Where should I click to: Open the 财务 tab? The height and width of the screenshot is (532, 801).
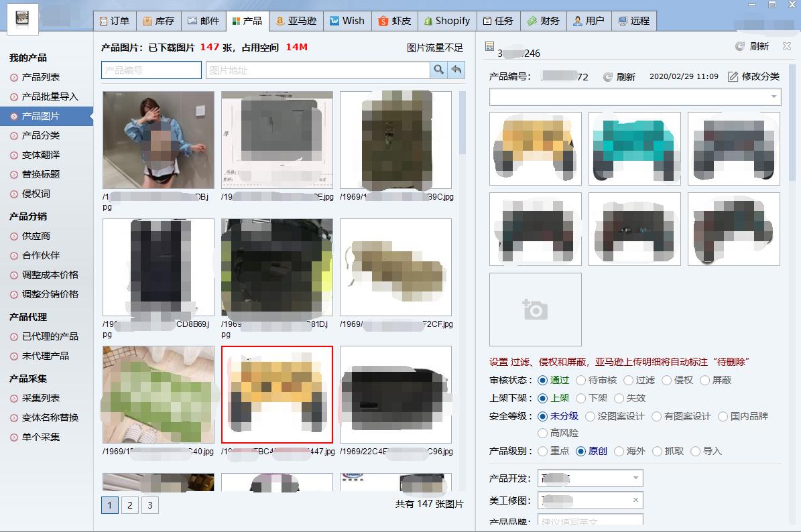click(x=544, y=21)
